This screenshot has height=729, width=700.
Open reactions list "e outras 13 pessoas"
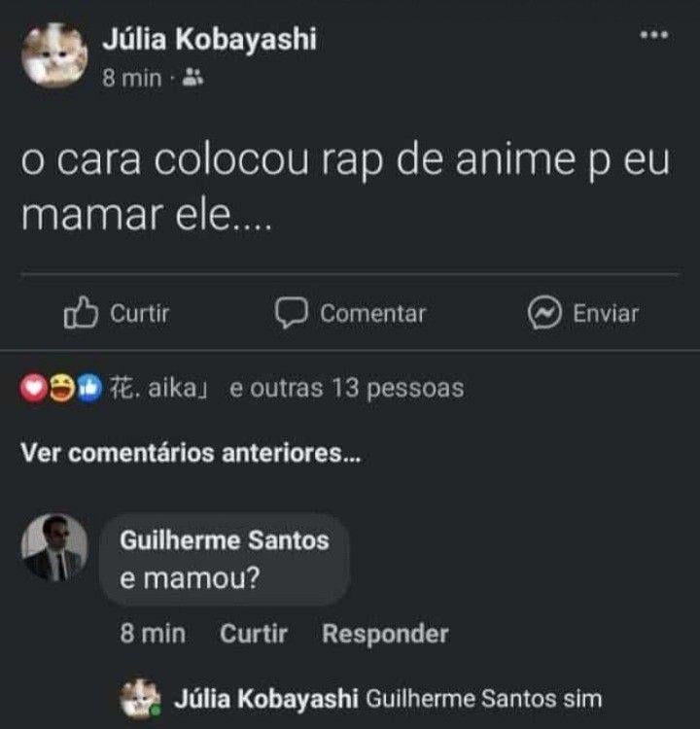(346, 389)
